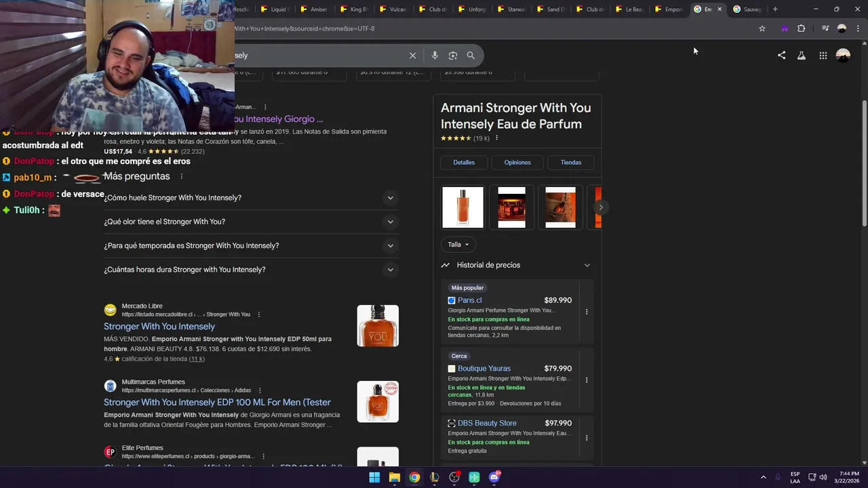
Task: Open options next to Más preguntas
Action: [181, 176]
